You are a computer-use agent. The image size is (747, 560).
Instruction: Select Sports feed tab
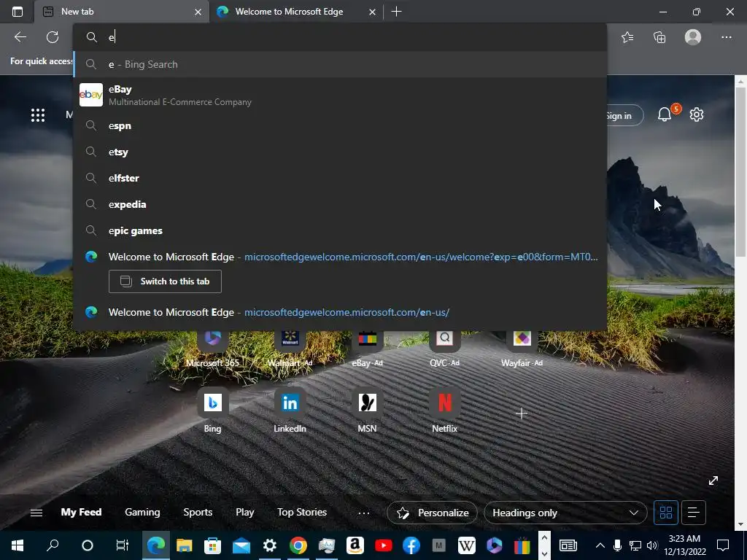198,513
